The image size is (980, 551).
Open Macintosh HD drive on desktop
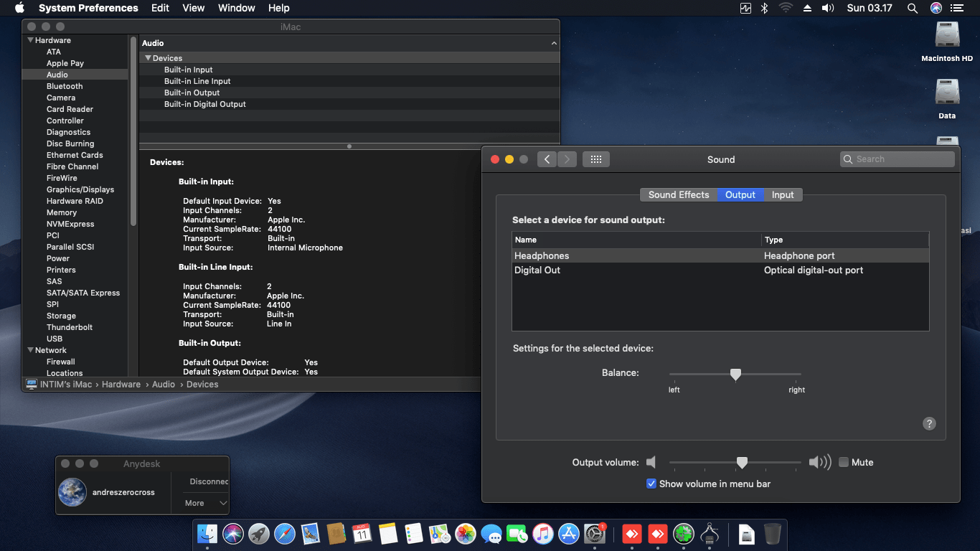point(947,36)
